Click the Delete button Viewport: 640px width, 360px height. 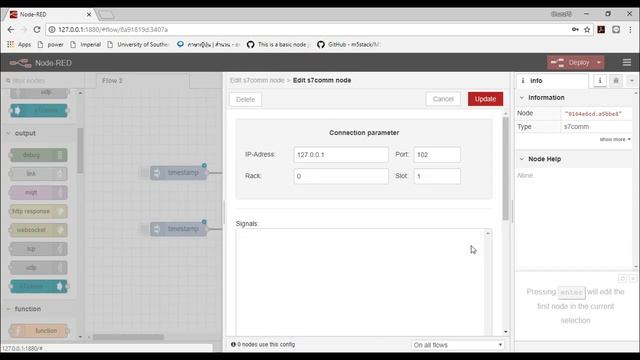pos(245,99)
